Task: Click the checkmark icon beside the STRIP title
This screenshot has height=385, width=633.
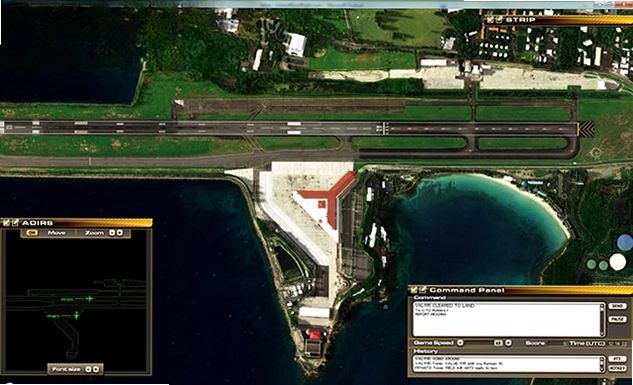Action: coord(499,19)
